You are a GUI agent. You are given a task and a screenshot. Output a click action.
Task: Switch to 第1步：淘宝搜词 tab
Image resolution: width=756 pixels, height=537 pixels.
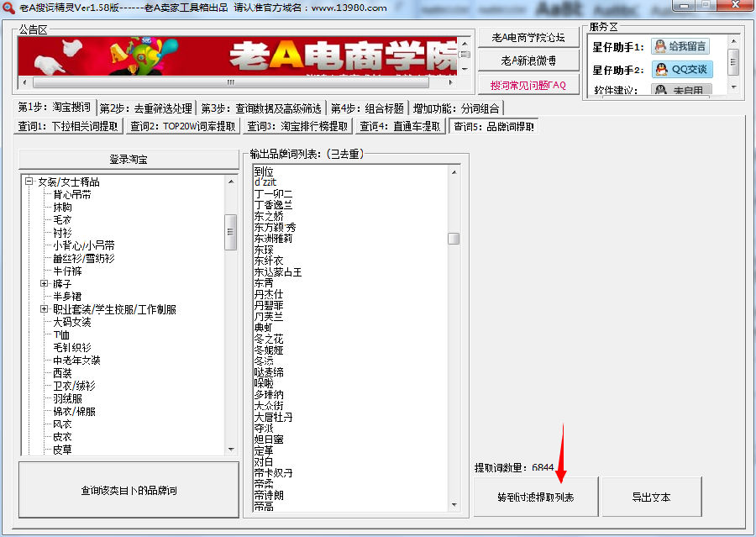(x=54, y=107)
